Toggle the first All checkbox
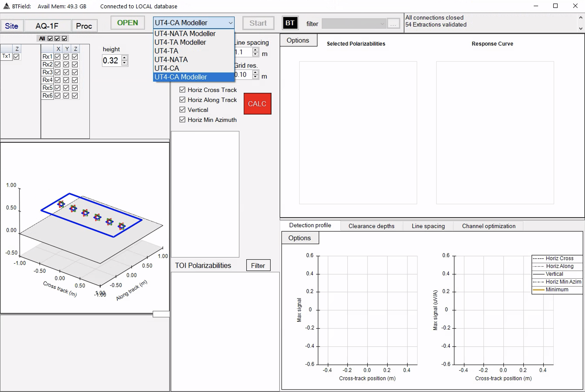585x392 pixels. [x=50, y=39]
